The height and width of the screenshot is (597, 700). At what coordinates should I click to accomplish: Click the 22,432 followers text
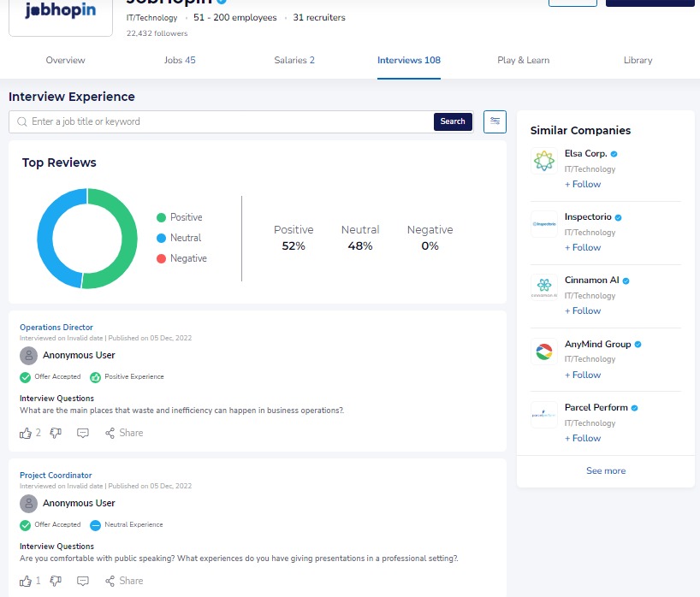[157, 33]
